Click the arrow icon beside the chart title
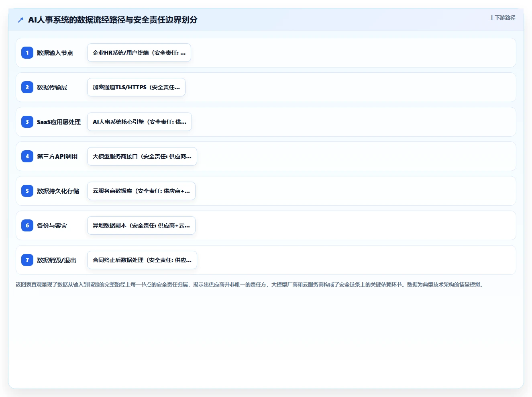 point(20,20)
